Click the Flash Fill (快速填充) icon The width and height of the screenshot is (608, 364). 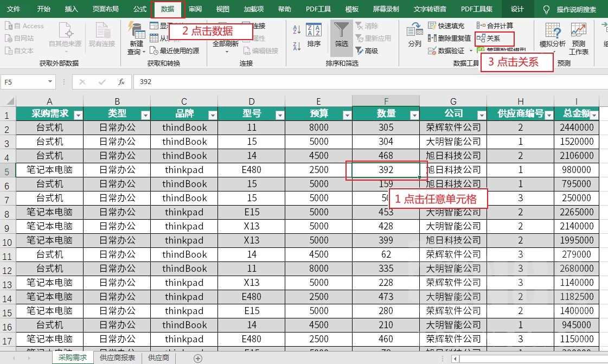pos(432,25)
